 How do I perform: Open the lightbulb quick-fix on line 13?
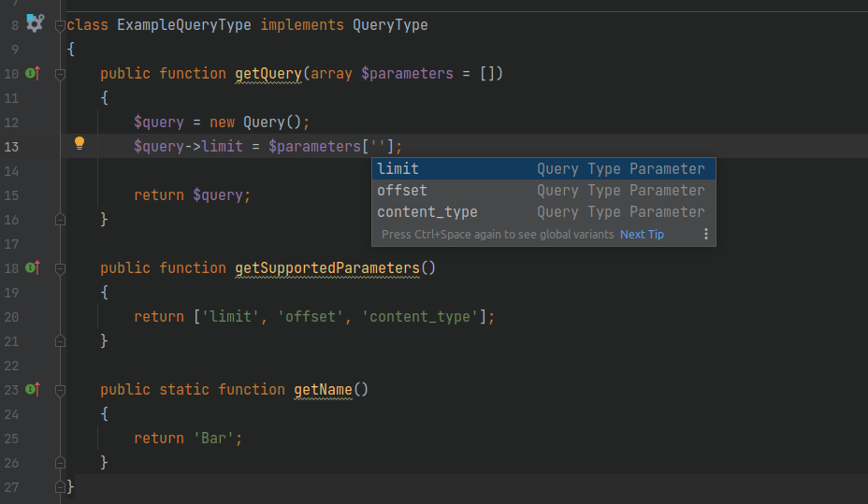[80, 144]
